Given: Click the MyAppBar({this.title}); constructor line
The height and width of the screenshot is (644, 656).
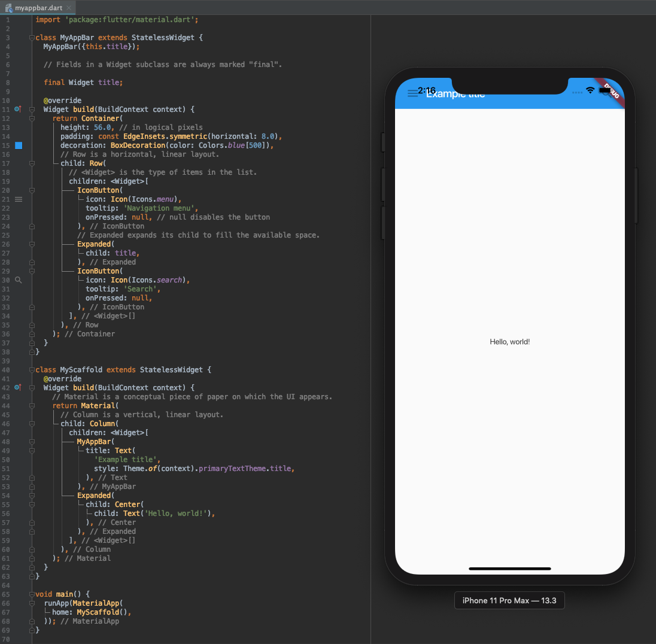Looking at the screenshot, I should [92, 47].
